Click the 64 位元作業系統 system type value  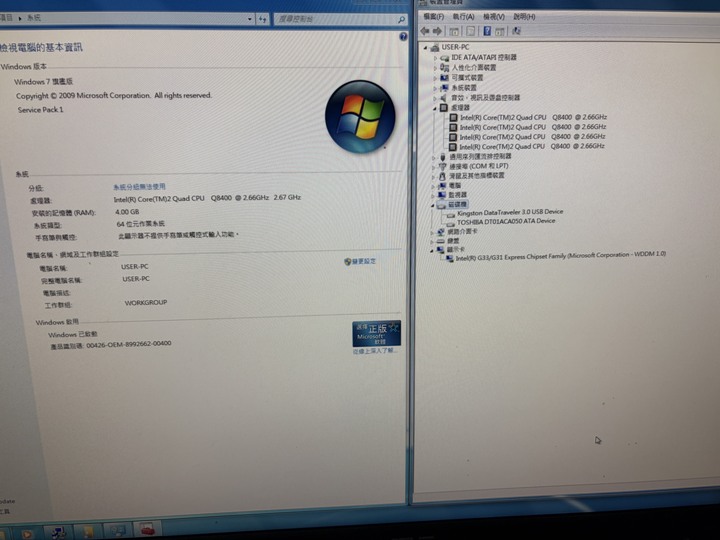(x=141, y=224)
